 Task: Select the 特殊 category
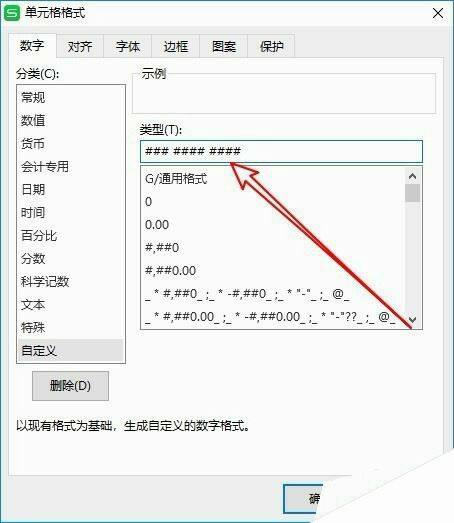[71, 328]
